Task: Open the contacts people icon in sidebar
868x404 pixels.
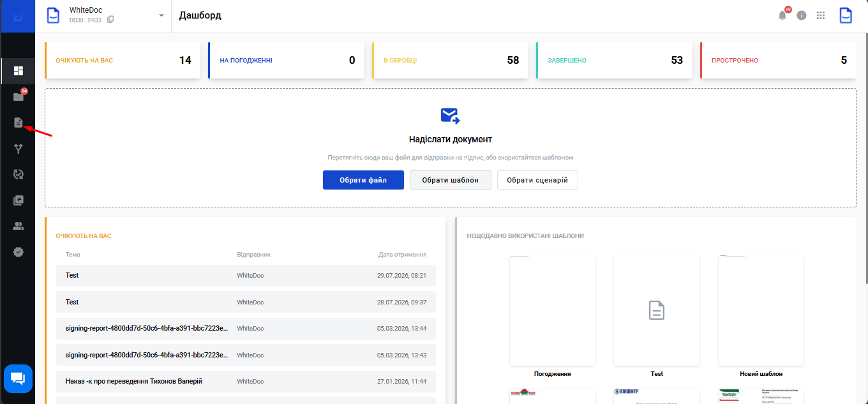Action: point(19,226)
